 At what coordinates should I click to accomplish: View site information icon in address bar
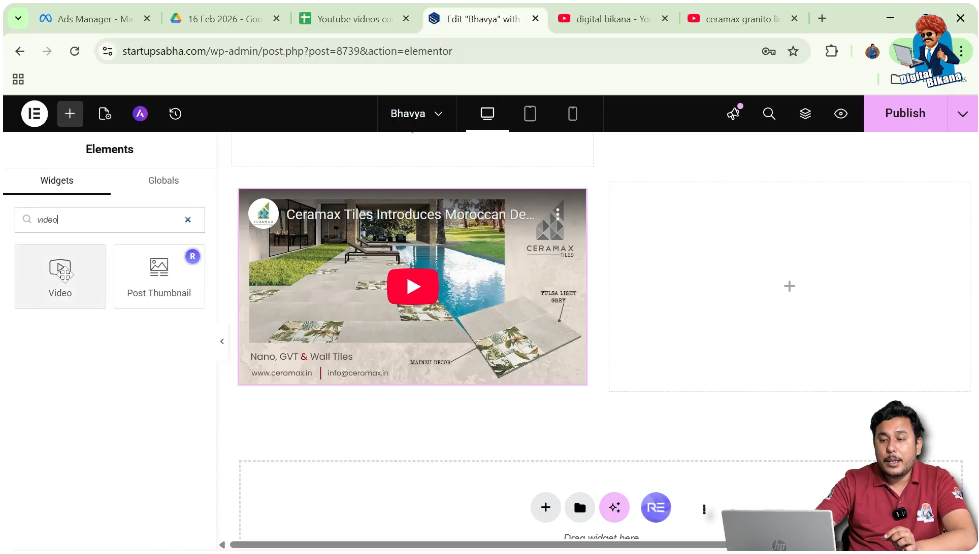(107, 51)
